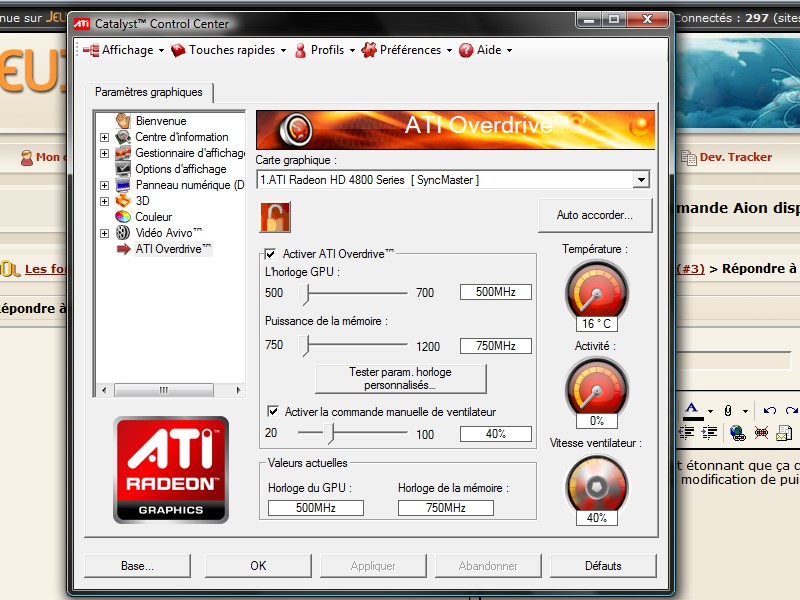Click the Auto accorder button
This screenshot has height=600, width=800.
pyautogui.click(x=595, y=215)
